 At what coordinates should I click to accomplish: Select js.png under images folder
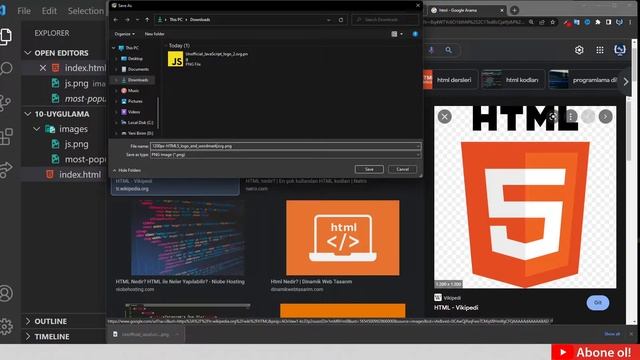coord(76,144)
